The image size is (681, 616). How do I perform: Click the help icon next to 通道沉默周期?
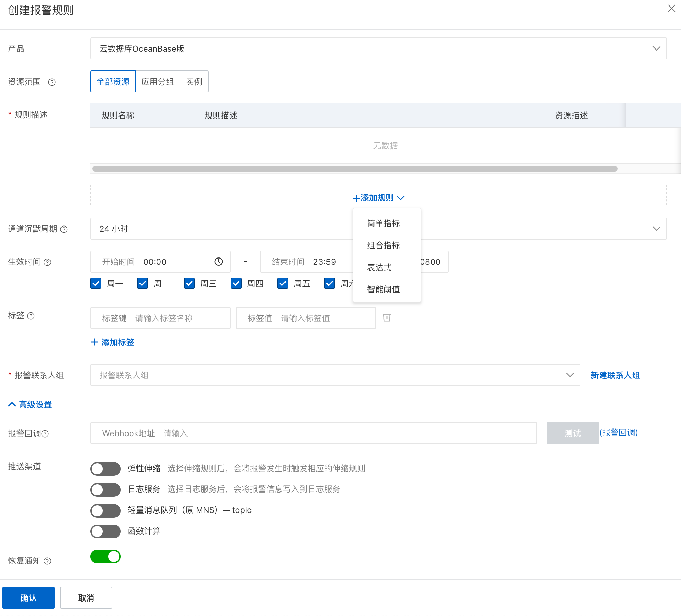(x=64, y=229)
